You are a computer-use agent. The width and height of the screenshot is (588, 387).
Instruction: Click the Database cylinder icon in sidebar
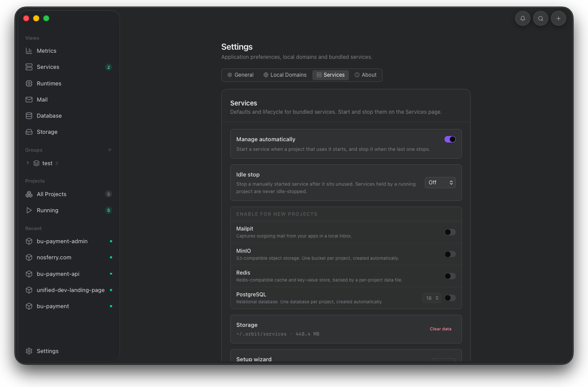(29, 115)
